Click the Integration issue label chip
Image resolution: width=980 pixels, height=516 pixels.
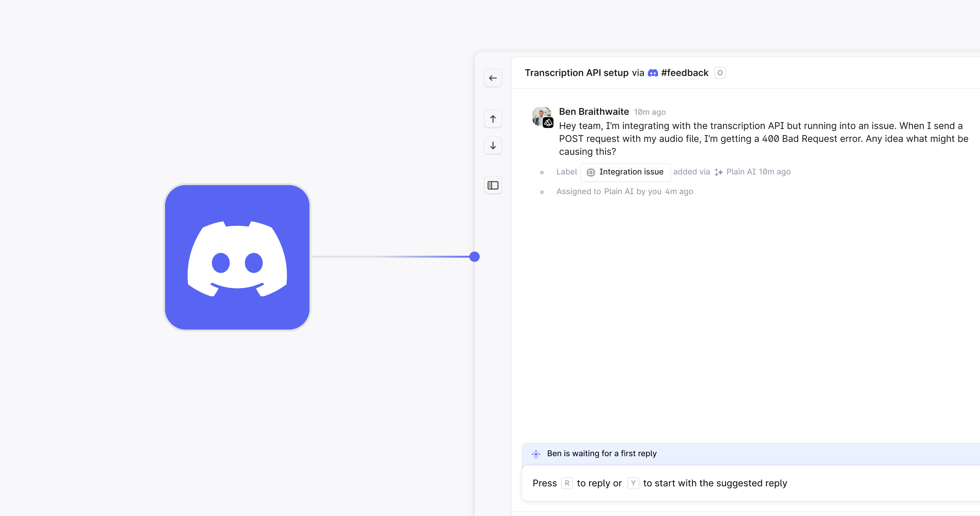(625, 172)
